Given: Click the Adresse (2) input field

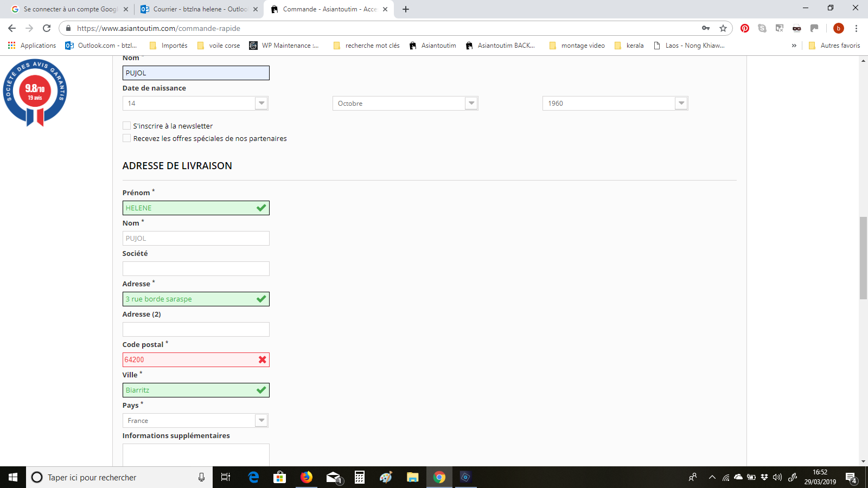Looking at the screenshot, I should pos(196,329).
